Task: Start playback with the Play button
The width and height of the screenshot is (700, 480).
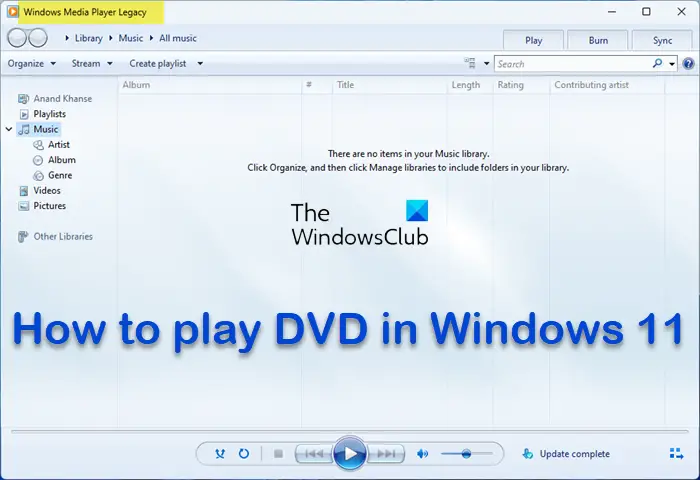Action: pyautogui.click(x=350, y=454)
